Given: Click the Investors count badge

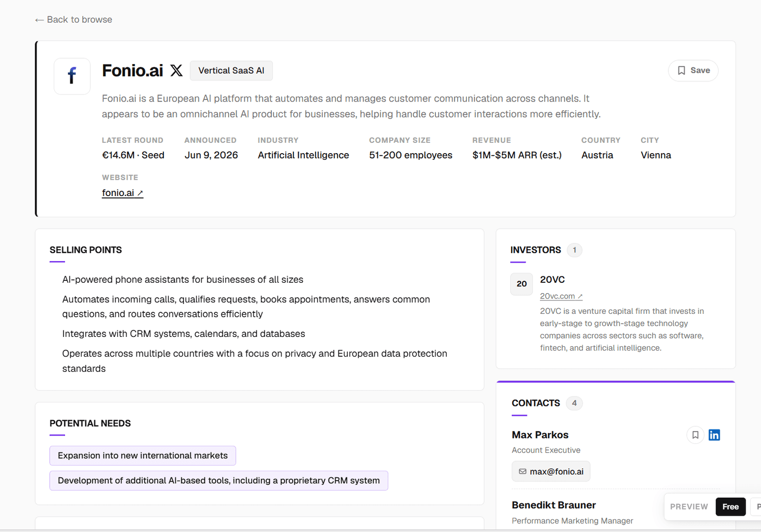Looking at the screenshot, I should tap(574, 250).
